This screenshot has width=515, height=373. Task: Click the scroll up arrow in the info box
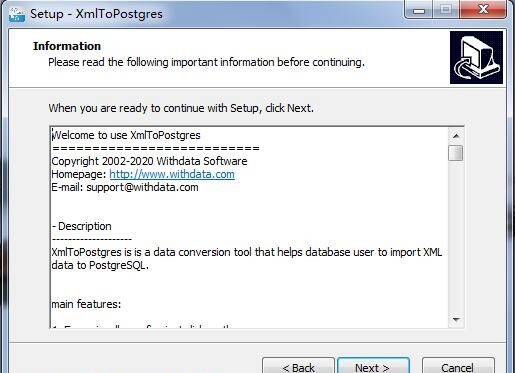coord(456,136)
